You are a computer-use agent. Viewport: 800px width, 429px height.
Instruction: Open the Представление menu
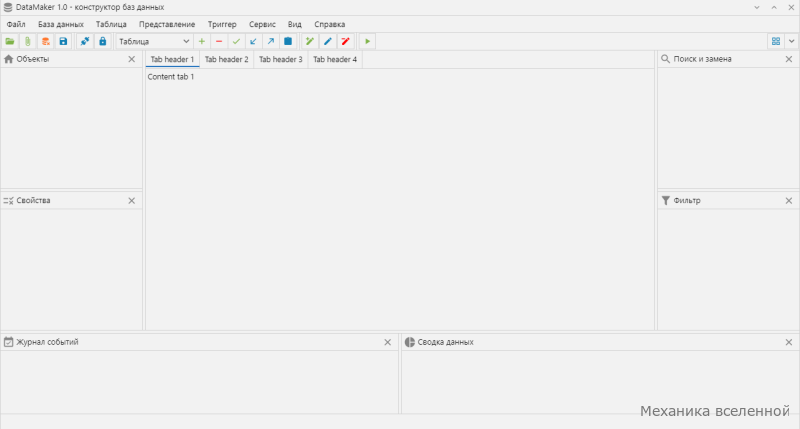[167, 24]
